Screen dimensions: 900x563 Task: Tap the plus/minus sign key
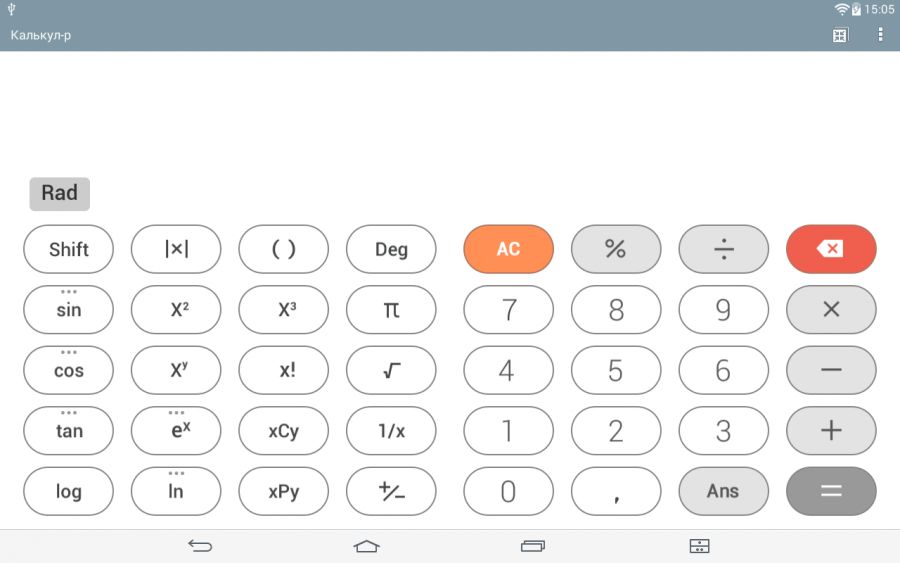click(391, 491)
